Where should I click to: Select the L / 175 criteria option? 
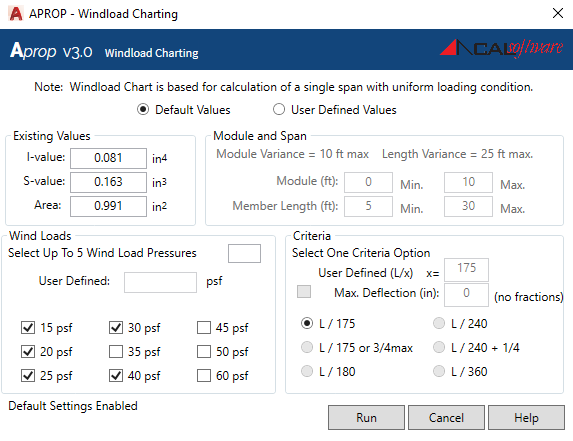[x=307, y=323]
